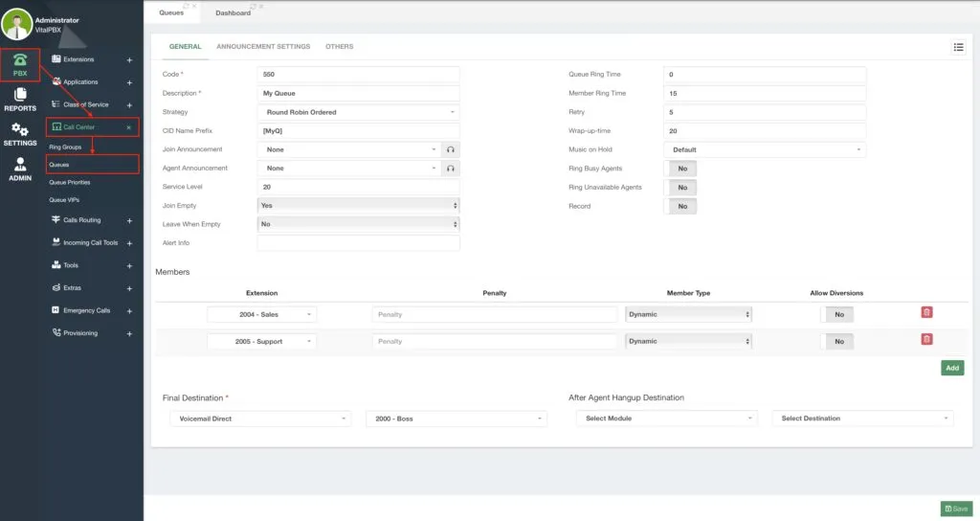
Task: Toggle the Record switch
Action: (x=680, y=206)
